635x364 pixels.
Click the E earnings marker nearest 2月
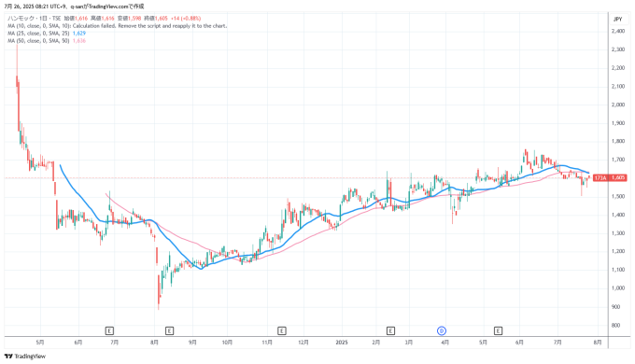click(390, 330)
